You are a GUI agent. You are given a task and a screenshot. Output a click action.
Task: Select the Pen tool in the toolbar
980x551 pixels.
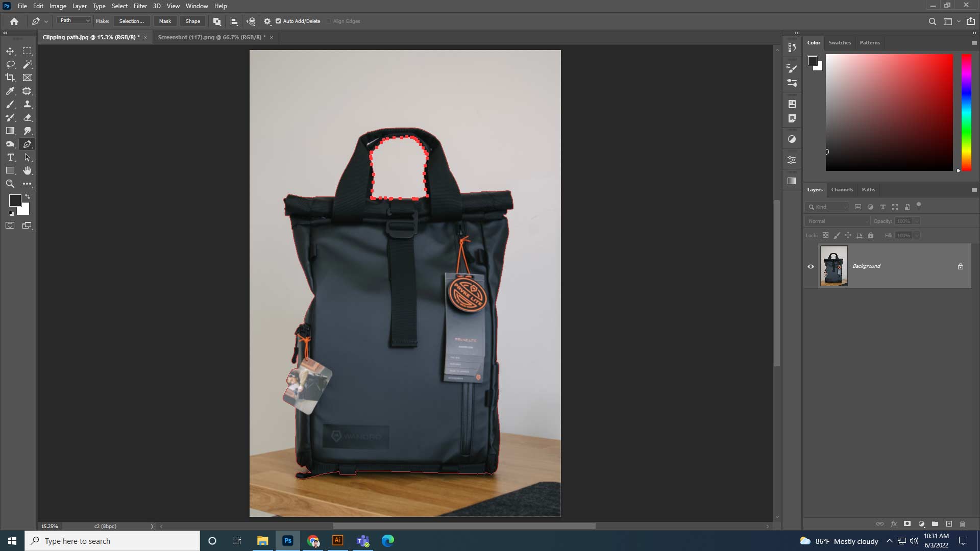(x=28, y=144)
